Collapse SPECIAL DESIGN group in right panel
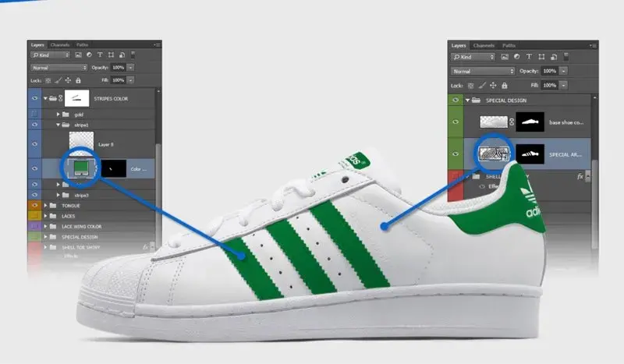Viewport: 624px width, 364px height. tap(467, 101)
